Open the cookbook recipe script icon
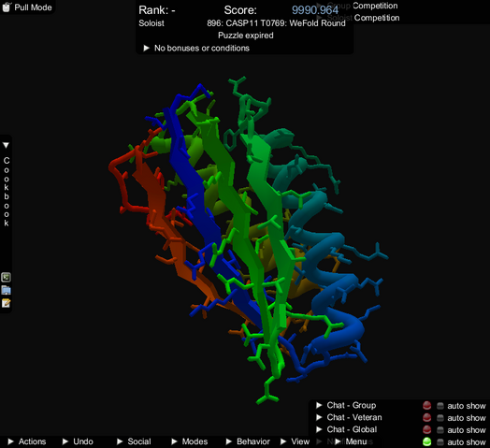This screenshot has height=448, width=490. point(6,277)
